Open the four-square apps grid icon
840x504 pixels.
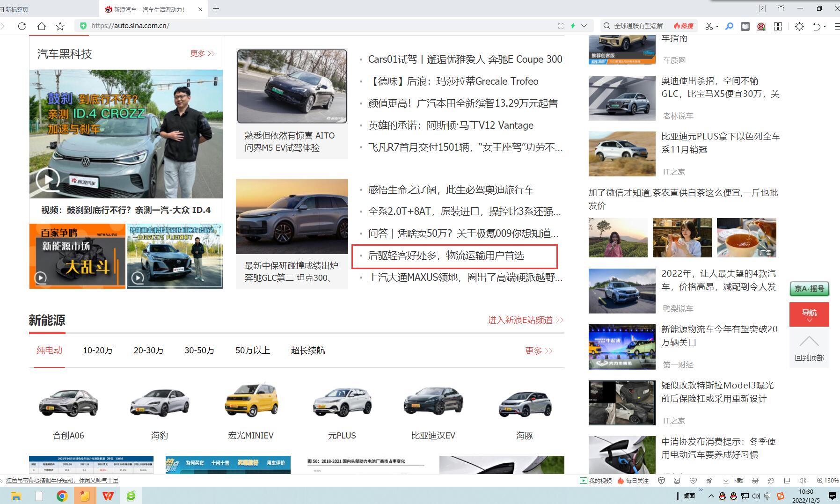pos(778,26)
